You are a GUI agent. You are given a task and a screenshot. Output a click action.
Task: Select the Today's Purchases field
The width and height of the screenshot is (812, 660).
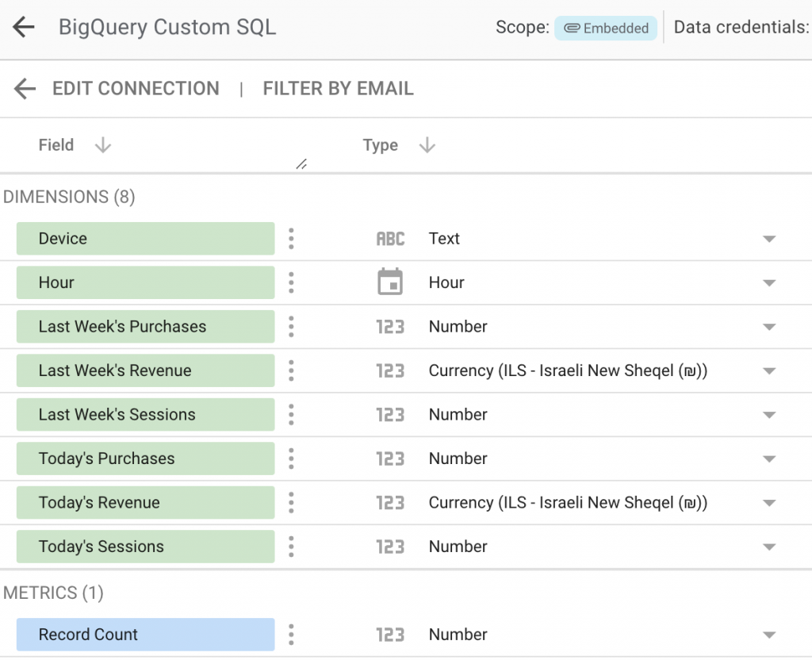click(146, 459)
